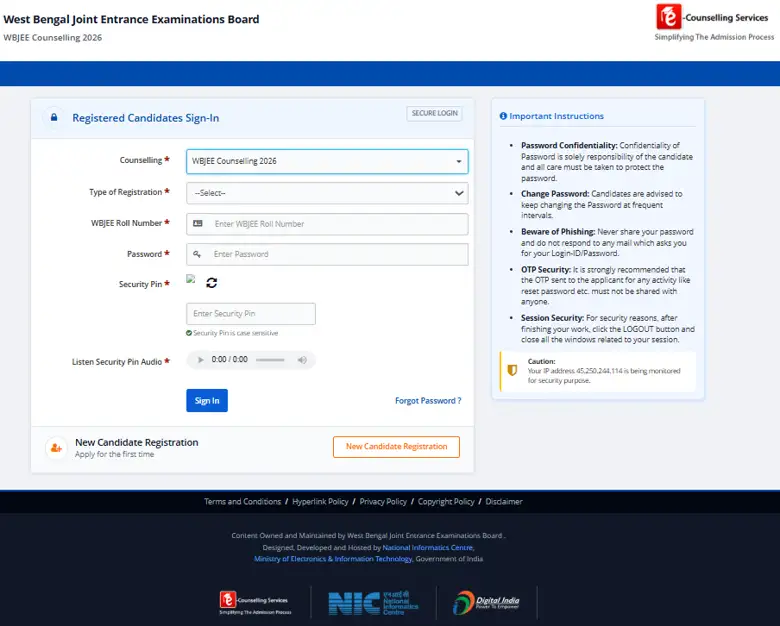Click the Enter Security Pin field
780x626 pixels.
coord(251,313)
